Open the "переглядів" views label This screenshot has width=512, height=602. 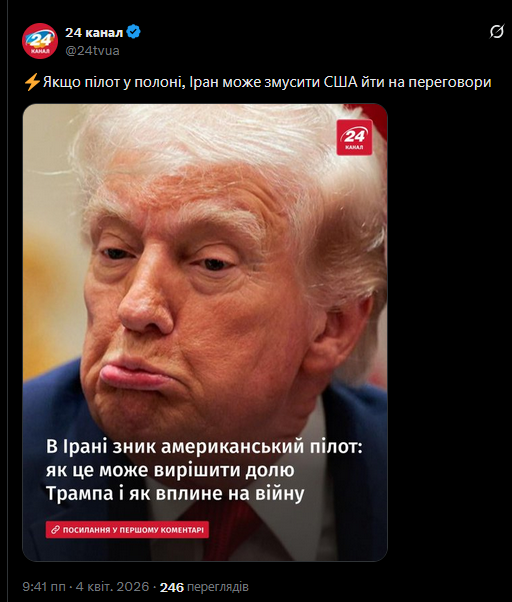[218, 587]
